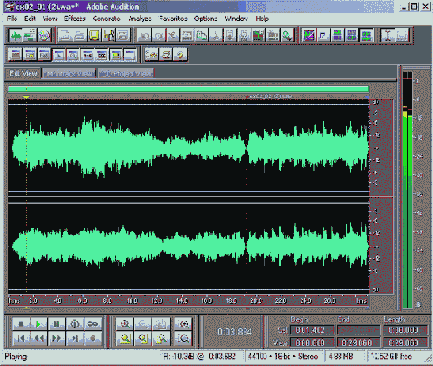Viewport: 433px width, 366px height.
Task: Go to beginning of file
Action: click(21, 339)
